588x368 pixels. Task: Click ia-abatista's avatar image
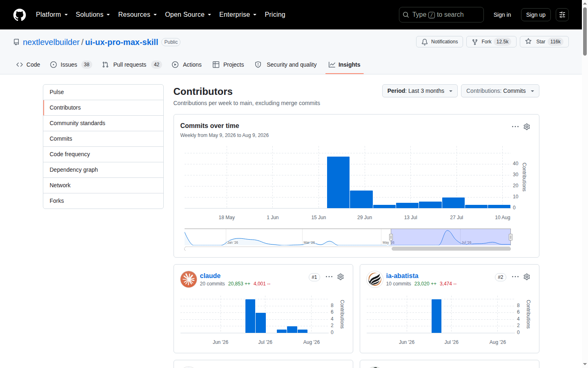[x=375, y=279]
